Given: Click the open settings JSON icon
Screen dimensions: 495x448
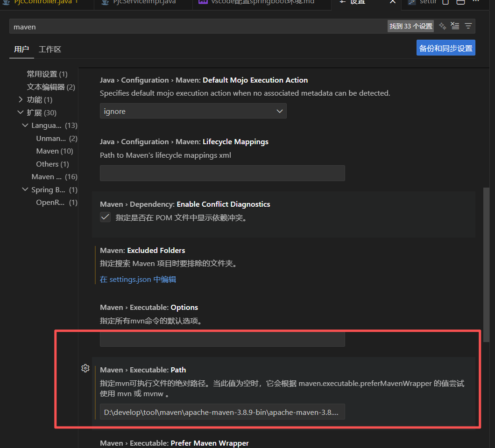Looking at the screenshot, I should [x=445, y=2].
